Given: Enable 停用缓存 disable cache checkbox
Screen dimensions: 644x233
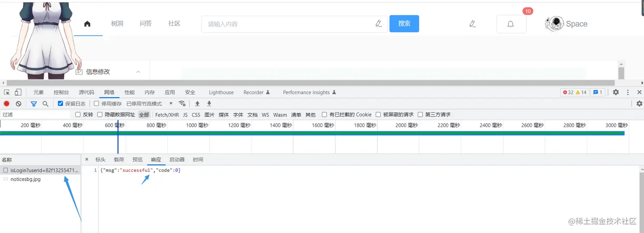Looking at the screenshot, I should tap(97, 103).
